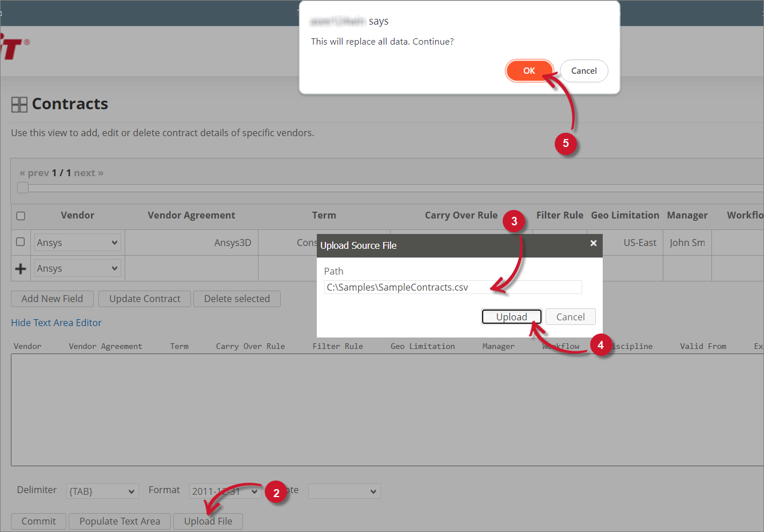
Task: Click the company logo in the top-left corner
Action: (x=10, y=46)
